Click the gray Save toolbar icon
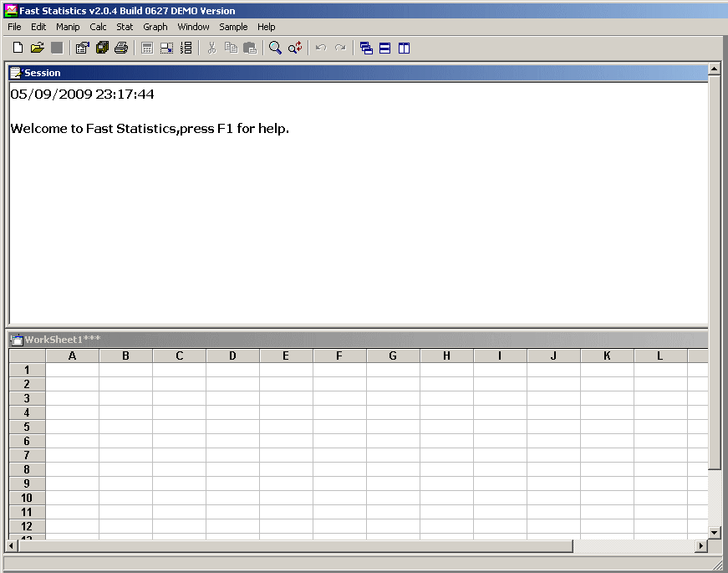 pyautogui.click(x=57, y=48)
